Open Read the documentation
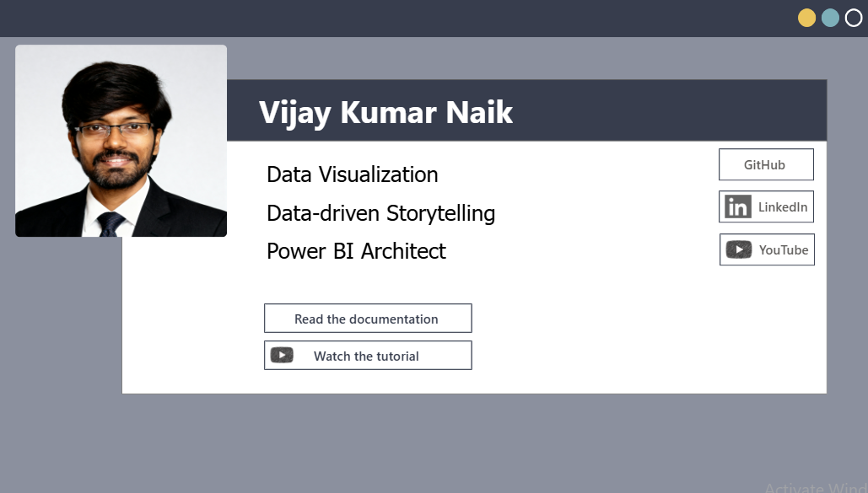 tap(367, 319)
